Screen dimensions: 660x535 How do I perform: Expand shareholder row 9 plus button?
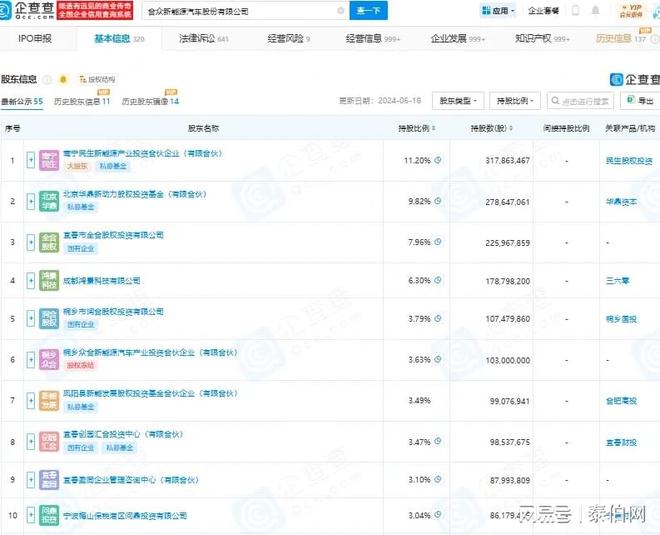pos(31,480)
